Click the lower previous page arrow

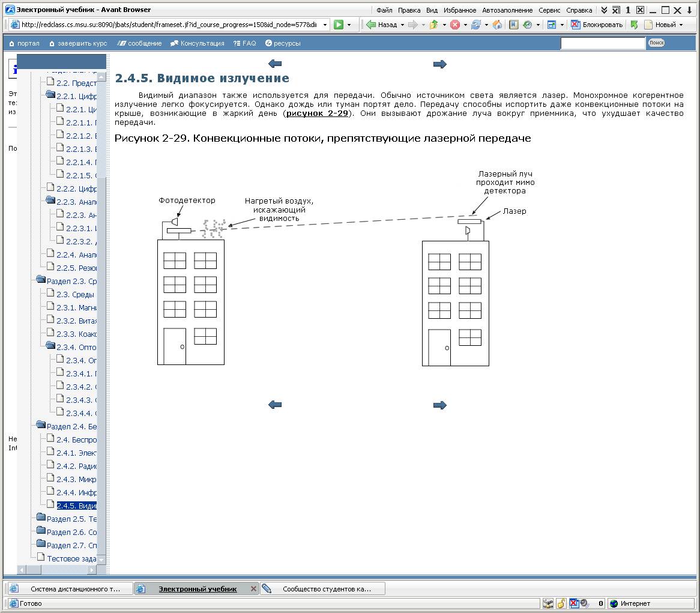pyautogui.click(x=275, y=405)
